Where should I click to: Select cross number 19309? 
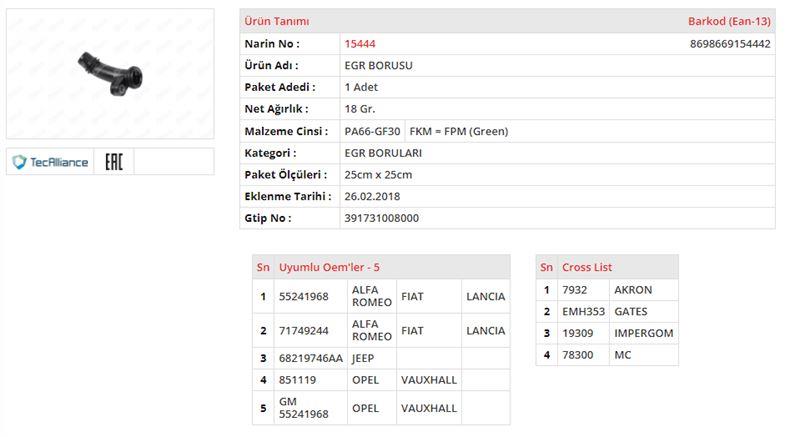(578, 333)
